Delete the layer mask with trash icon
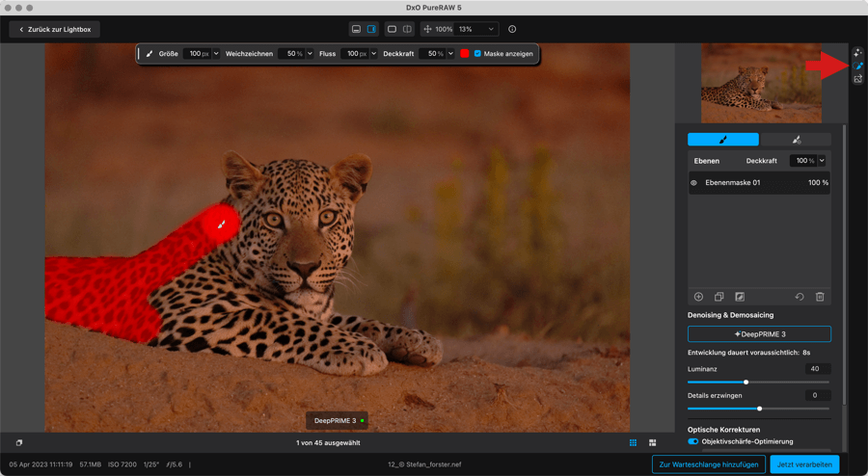This screenshot has height=476, width=868. tap(820, 297)
